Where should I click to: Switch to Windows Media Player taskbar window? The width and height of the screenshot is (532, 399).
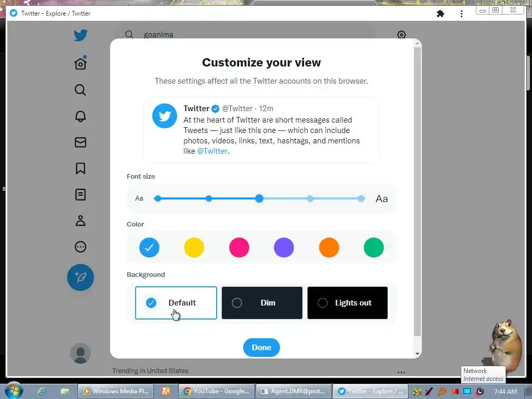pos(116,391)
